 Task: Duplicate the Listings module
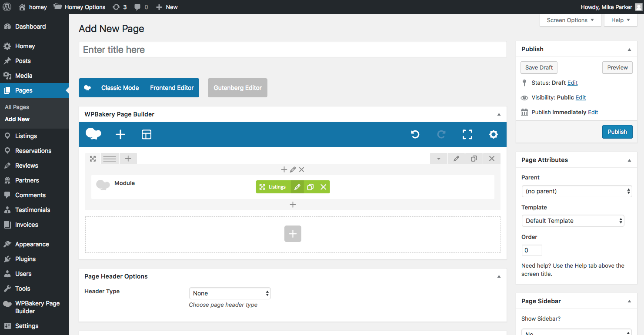coord(310,187)
